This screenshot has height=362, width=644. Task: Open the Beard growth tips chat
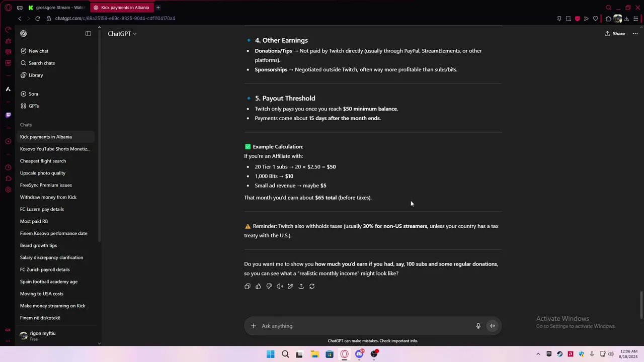click(x=55, y=245)
